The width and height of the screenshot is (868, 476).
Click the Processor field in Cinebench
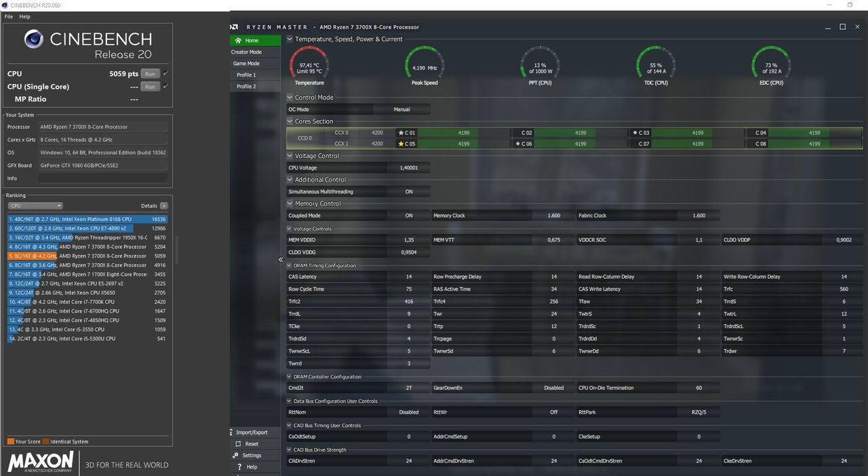pyautogui.click(x=102, y=127)
